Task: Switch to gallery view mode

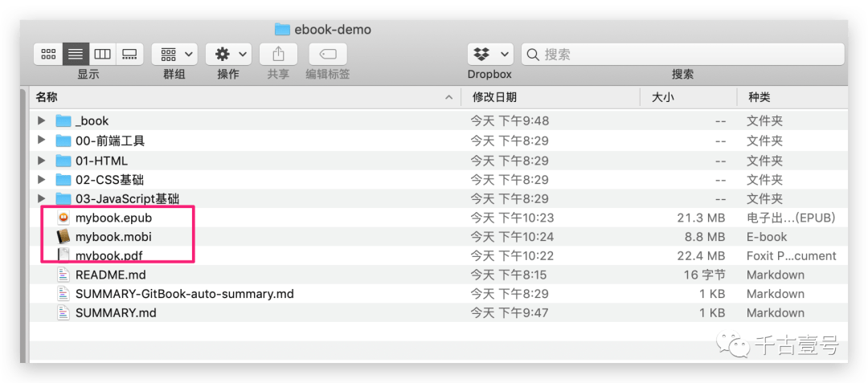Action: point(129,54)
